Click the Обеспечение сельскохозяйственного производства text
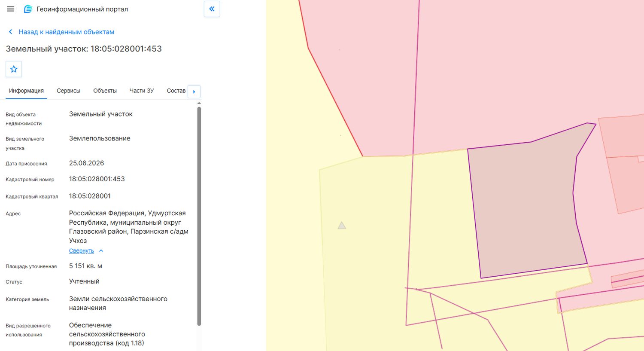The width and height of the screenshot is (644, 351). (x=107, y=334)
